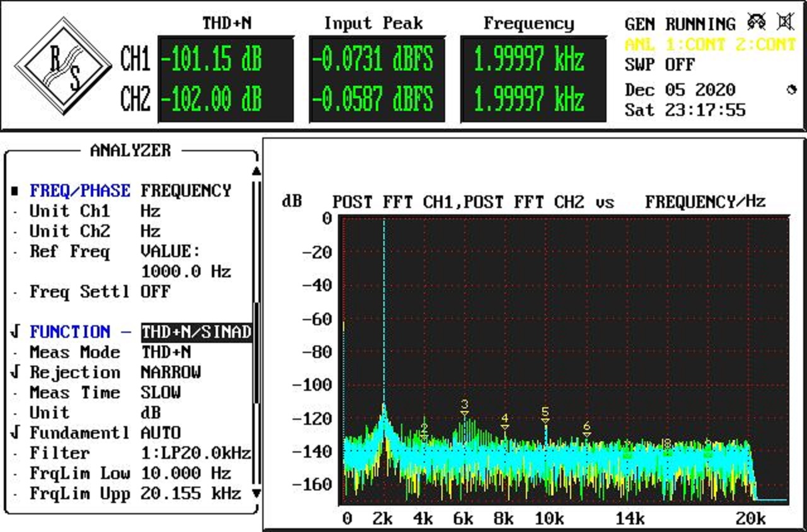Click the 14k label on frequency axis

pyautogui.click(x=630, y=519)
